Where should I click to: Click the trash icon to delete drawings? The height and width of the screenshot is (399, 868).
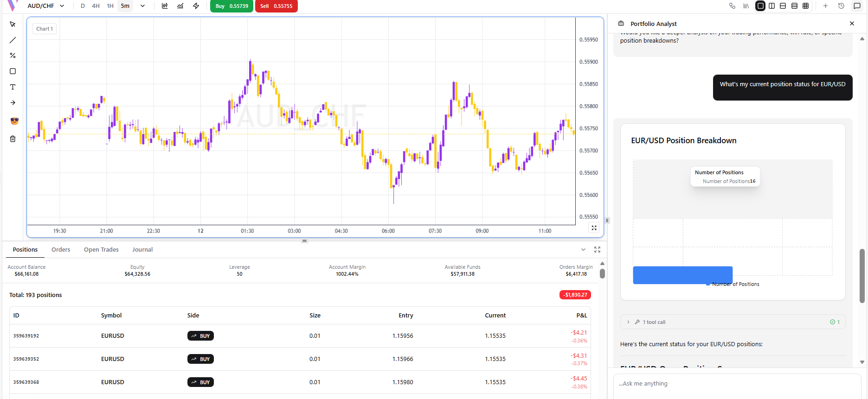(13, 139)
